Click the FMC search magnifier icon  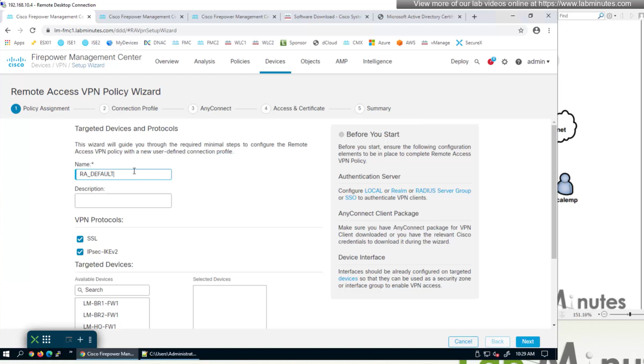[x=477, y=62]
